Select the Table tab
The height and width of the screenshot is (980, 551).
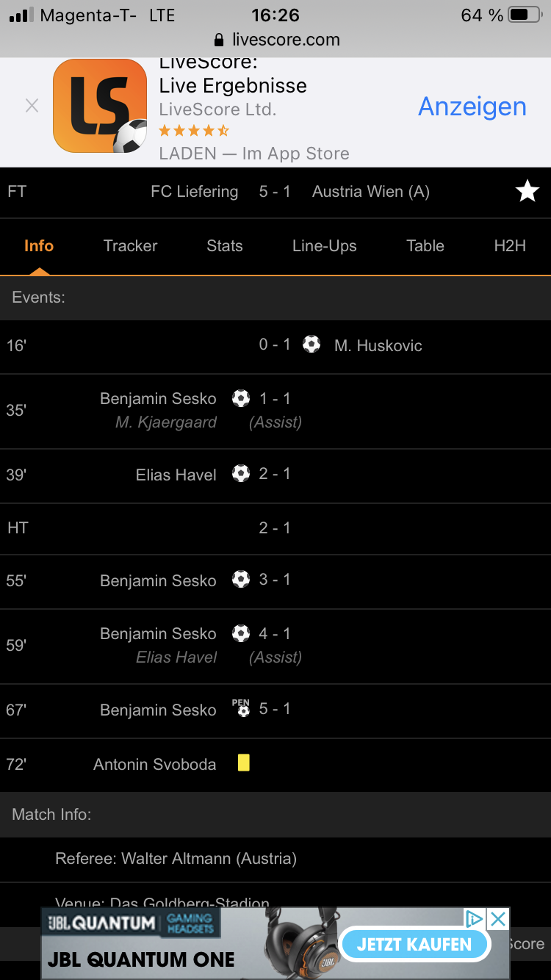[425, 246]
